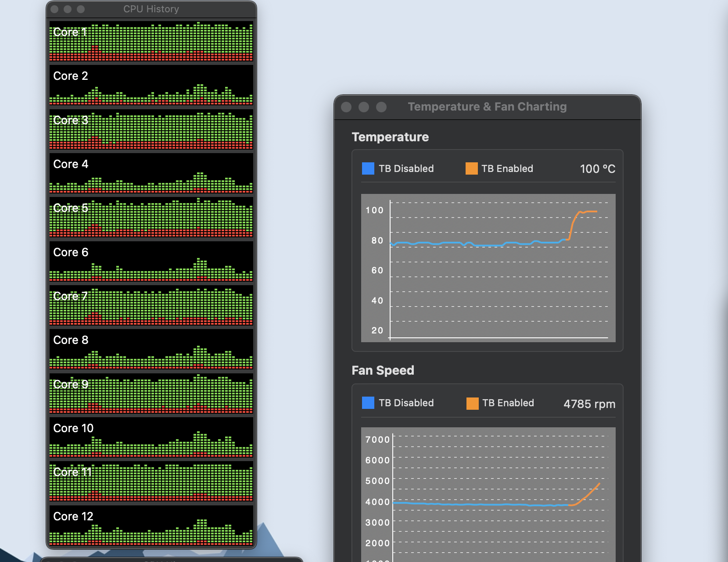Select the Core 1 usage graph
Screen dimensions: 728x562
pos(151,41)
